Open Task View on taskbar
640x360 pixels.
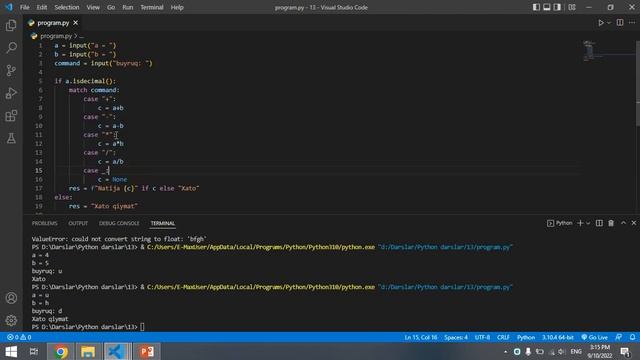pos(33,351)
